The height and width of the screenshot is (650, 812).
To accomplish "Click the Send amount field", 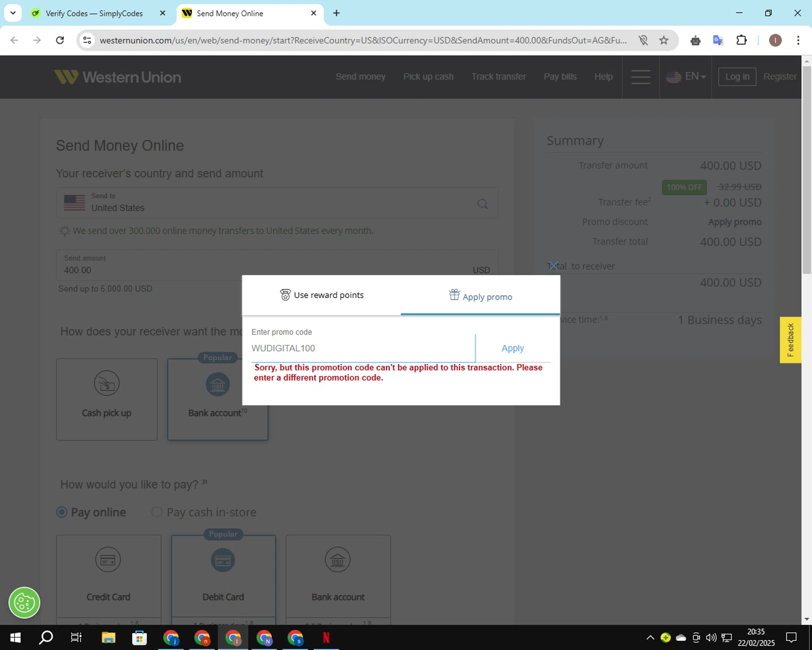I will 277,265.
